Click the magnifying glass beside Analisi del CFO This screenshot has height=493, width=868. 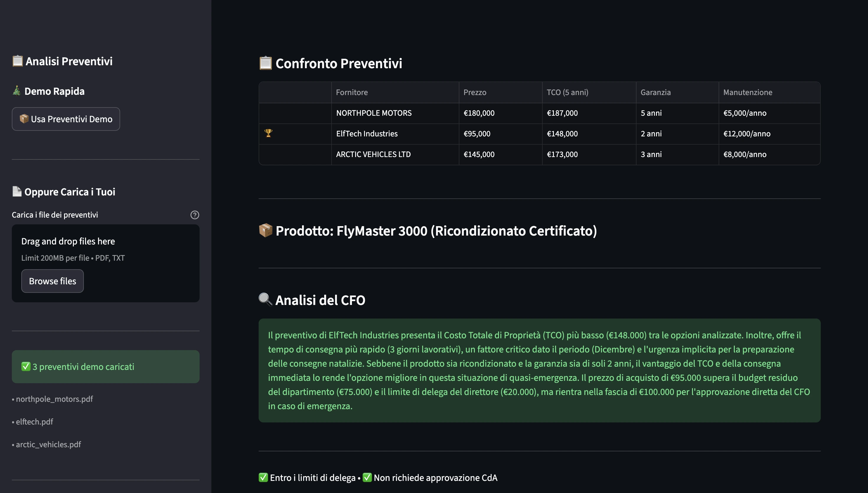pyautogui.click(x=265, y=300)
